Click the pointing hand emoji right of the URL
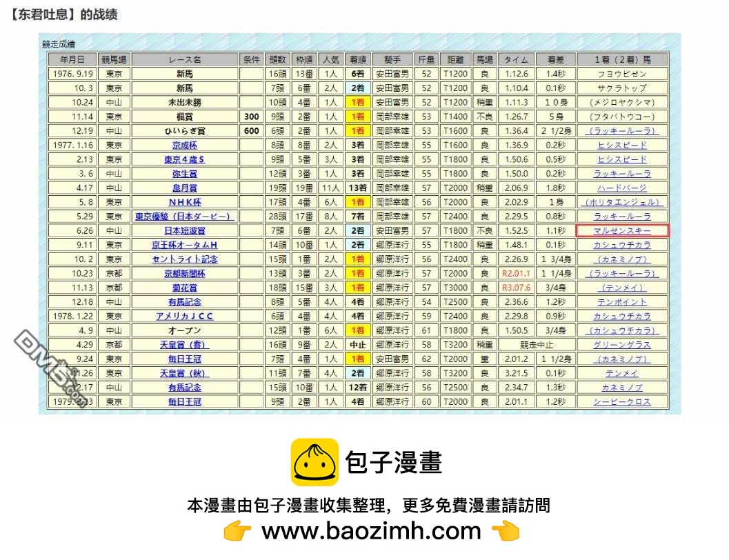This screenshot has height=560, width=729. pyautogui.click(x=506, y=531)
